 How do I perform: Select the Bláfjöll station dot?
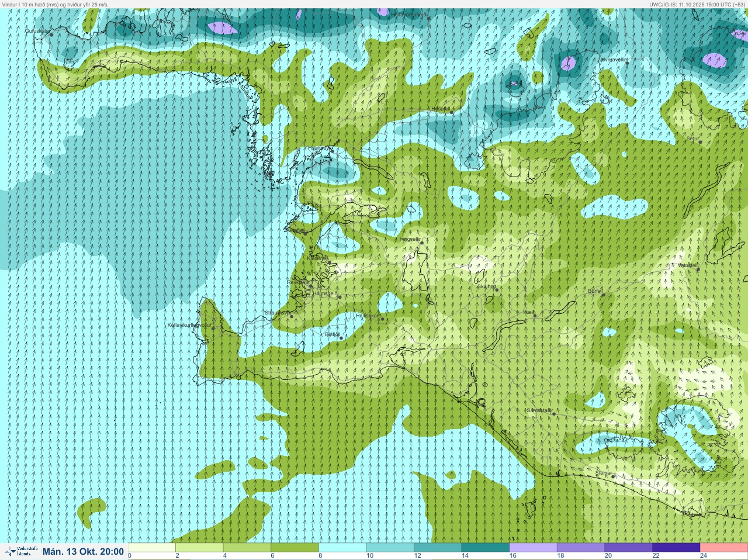tap(341, 338)
